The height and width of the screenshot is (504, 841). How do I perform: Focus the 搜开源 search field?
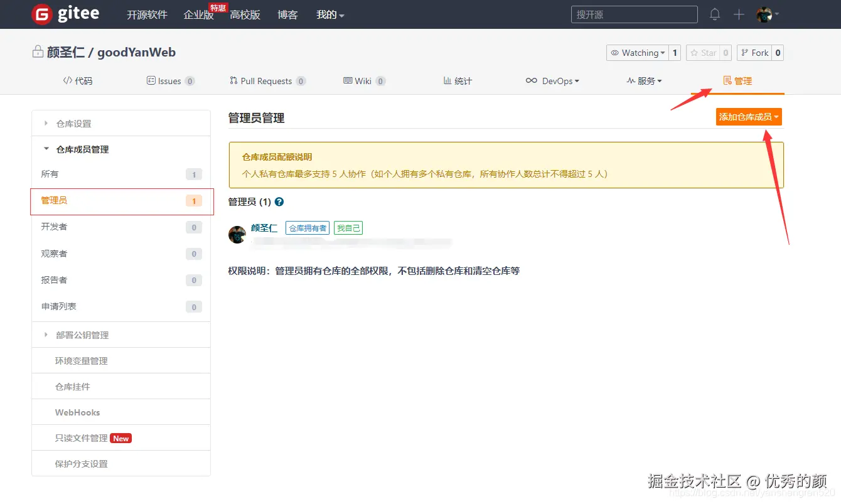634,14
